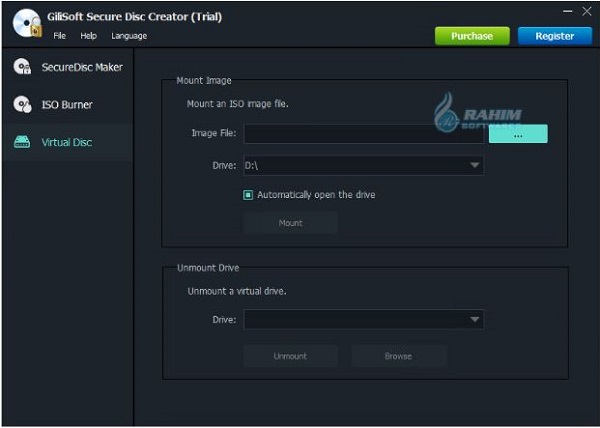Click the 'Mount an ISO image file.' text
Screen dimensions: 600x428
(238, 104)
